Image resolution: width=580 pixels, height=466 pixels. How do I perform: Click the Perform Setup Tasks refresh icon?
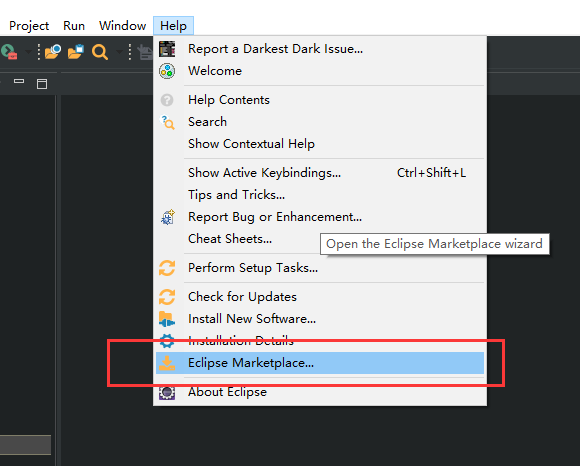[x=167, y=268]
